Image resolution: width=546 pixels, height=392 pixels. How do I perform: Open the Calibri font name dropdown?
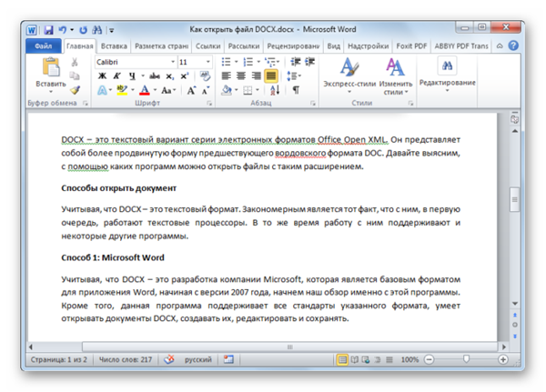point(173,62)
